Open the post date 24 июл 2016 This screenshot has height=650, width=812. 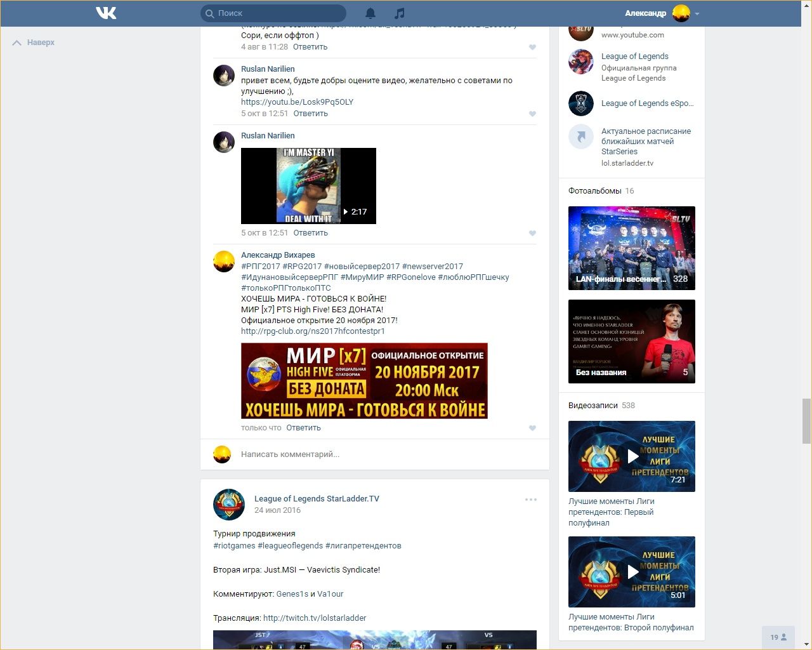(x=277, y=510)
